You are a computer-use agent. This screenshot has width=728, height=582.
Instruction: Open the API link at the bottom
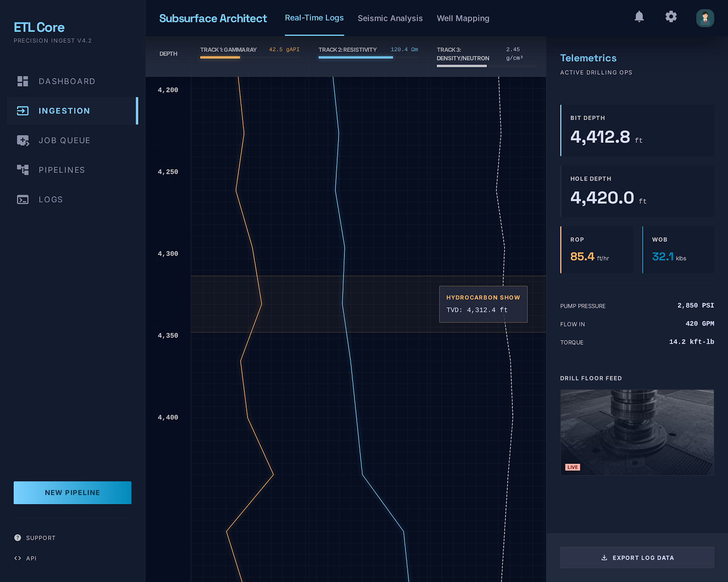pyautogui.click(x=18, y=558)
